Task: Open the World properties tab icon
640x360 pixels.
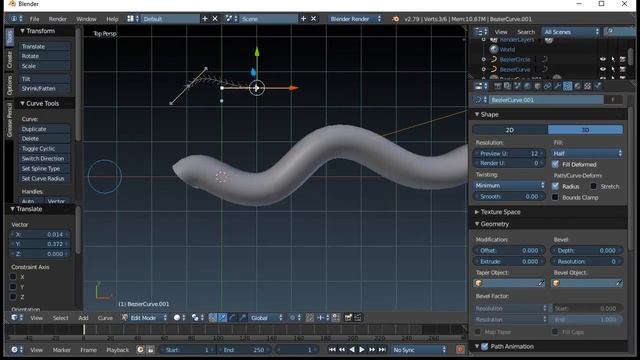Action: pos(527,86)
